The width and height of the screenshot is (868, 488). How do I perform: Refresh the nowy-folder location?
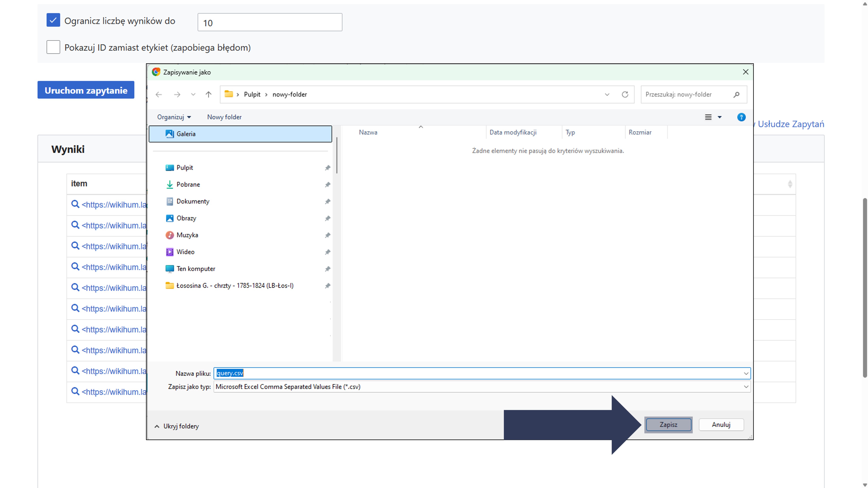(x=625, y=94)
